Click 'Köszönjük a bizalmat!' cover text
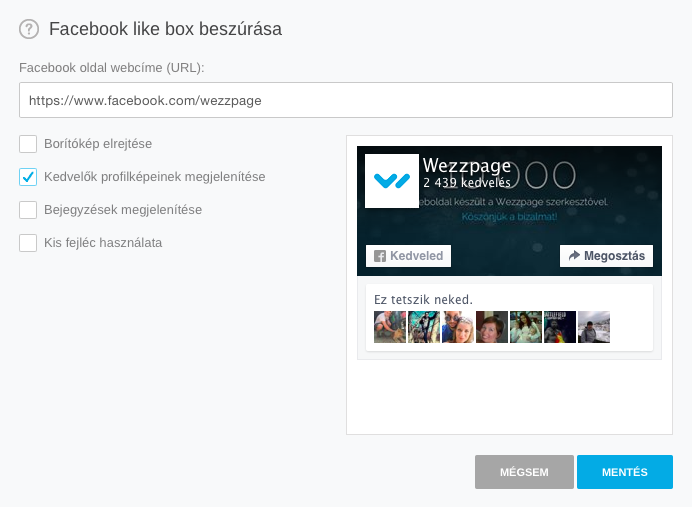Image resolution: width=692 pixels, height=507 pixels. point(509,217)
